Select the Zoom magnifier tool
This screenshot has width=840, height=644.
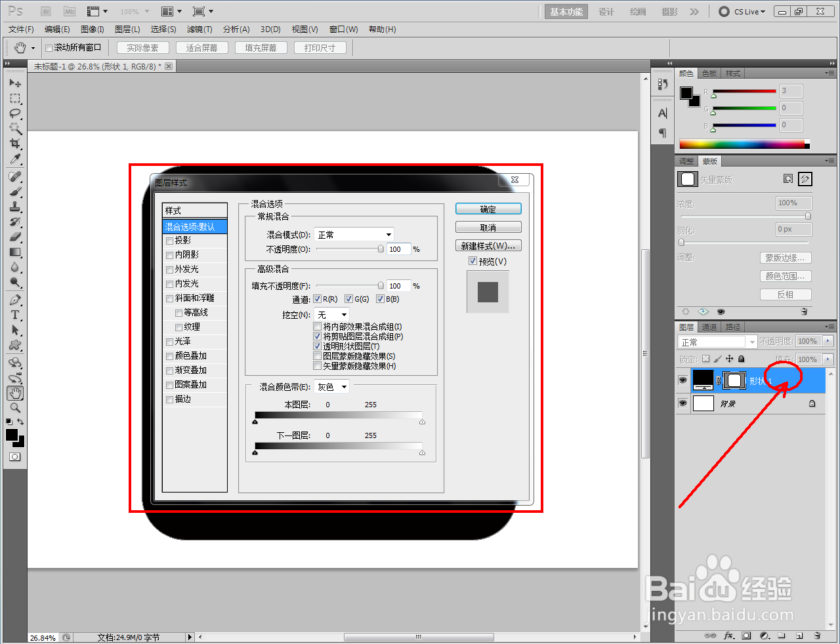tap(15, 408)
